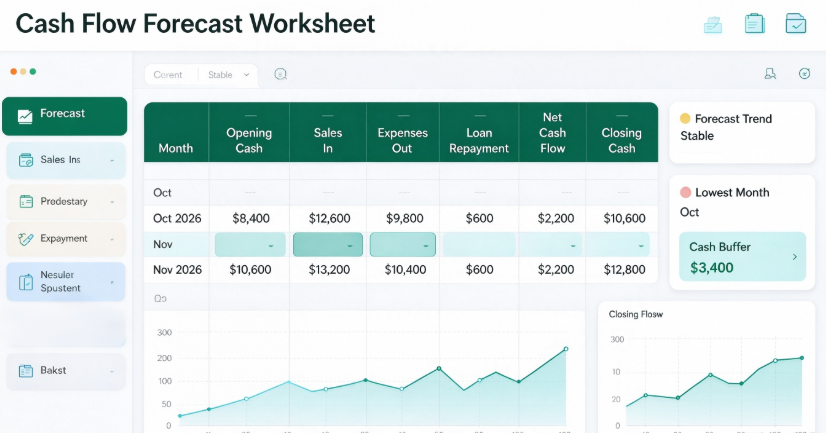Screen dimensions: 826x433
Task: Click the Sales Ins wallet icon
Action: pos(26,160)
